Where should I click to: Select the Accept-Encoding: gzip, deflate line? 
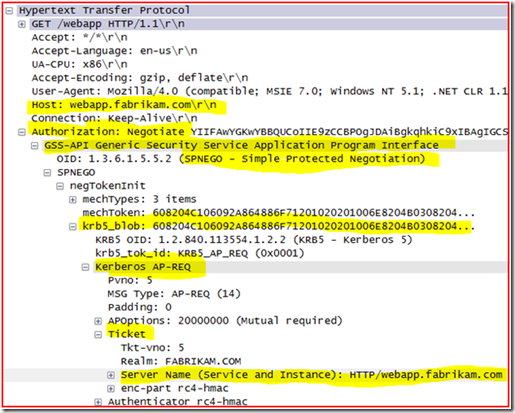(140, 78)
